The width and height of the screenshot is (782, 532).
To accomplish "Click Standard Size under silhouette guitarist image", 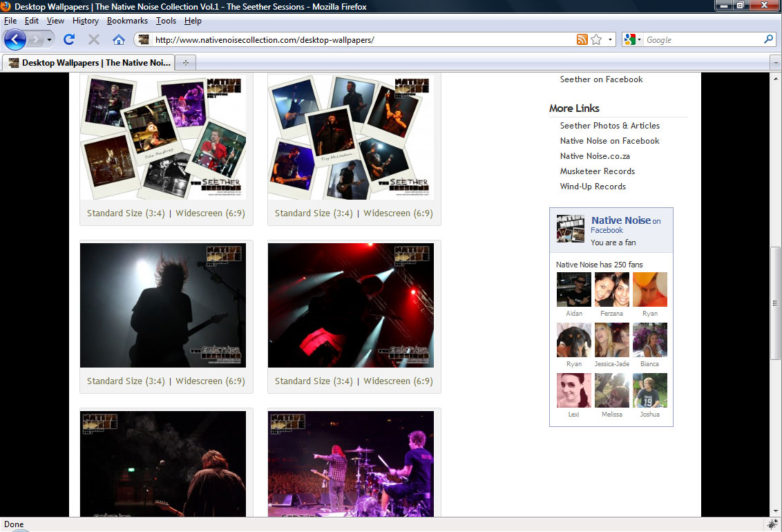I will pos(126,381).
